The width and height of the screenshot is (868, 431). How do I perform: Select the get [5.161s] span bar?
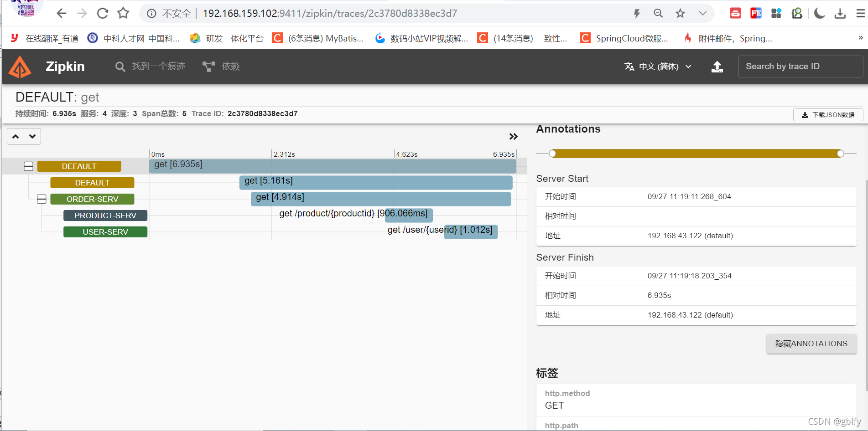click(376, 182)
